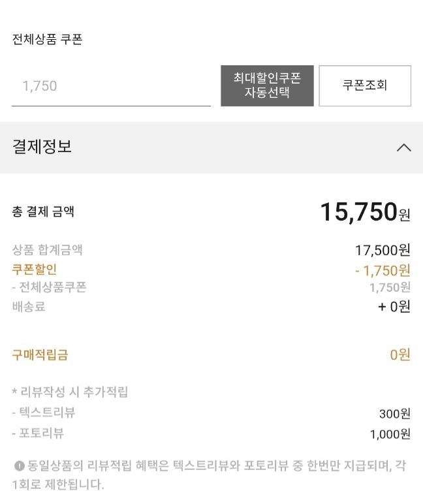The image size is (423, 504).
Task: Click the + 0원 shipping fee value
Action: coord(394,306)
